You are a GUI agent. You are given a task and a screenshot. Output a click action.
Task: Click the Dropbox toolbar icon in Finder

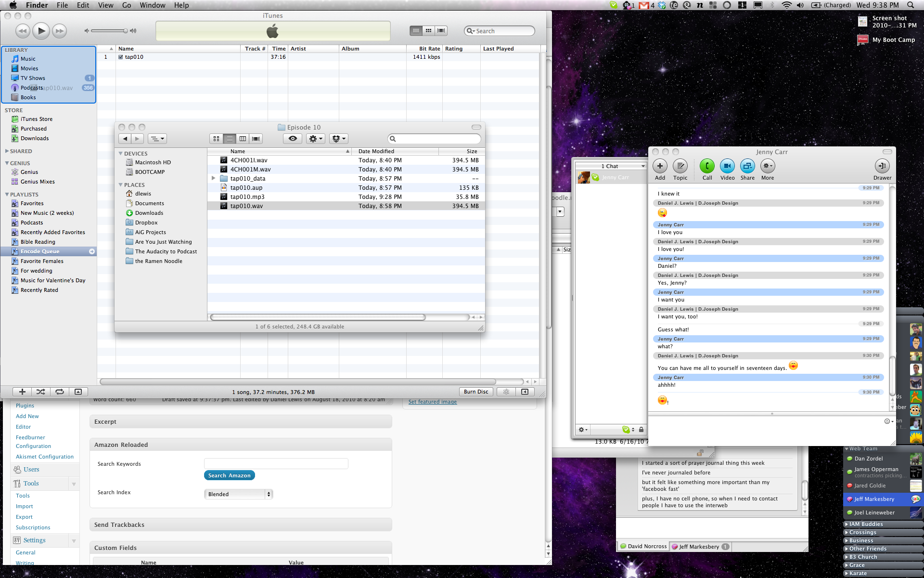[339, 139]
